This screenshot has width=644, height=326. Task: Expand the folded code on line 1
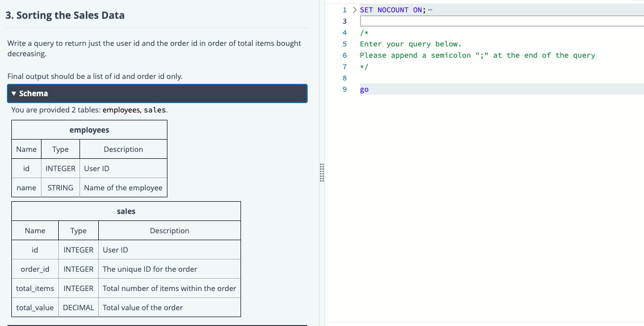pos(354,9)
